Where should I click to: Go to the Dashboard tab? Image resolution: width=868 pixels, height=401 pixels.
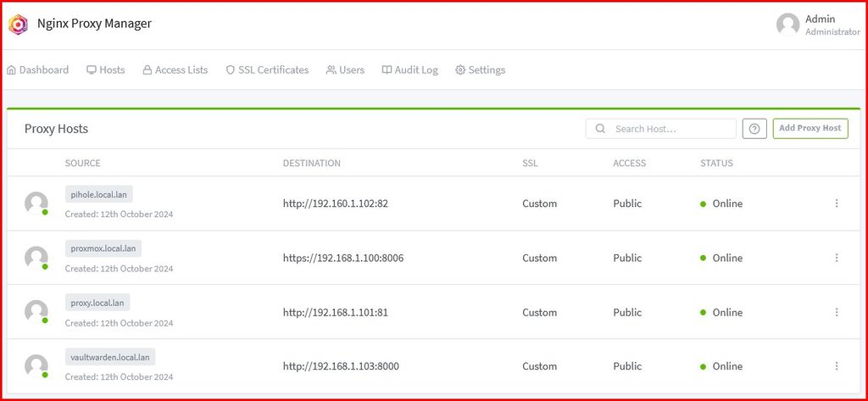[37, 70]
